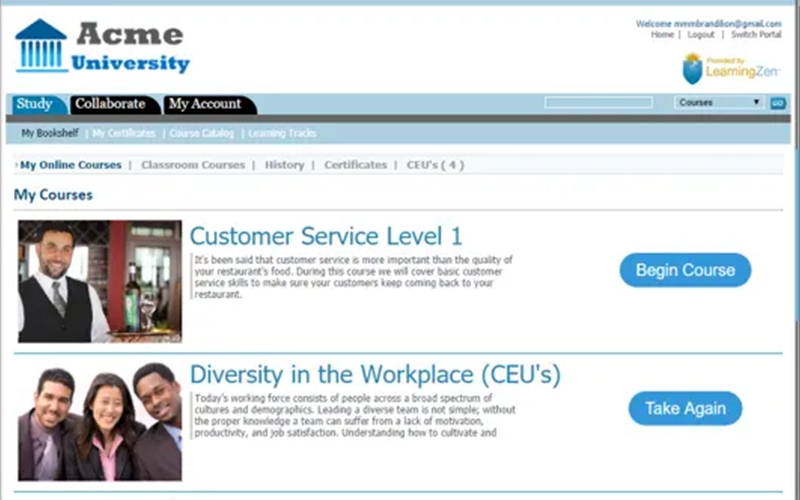800x500 pixels.
Task: Click the Diversity course description text
Action: (x=355, y=415)
